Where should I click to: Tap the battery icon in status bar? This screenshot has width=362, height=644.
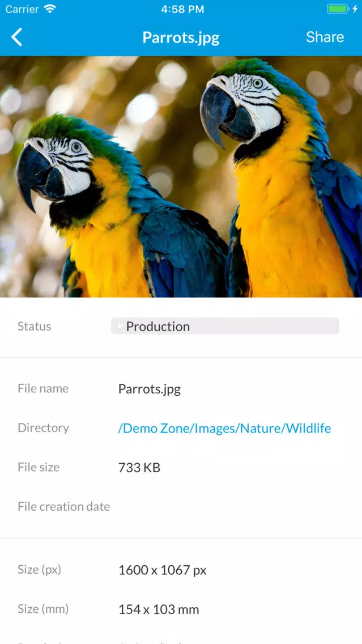[x=338, y=9]
